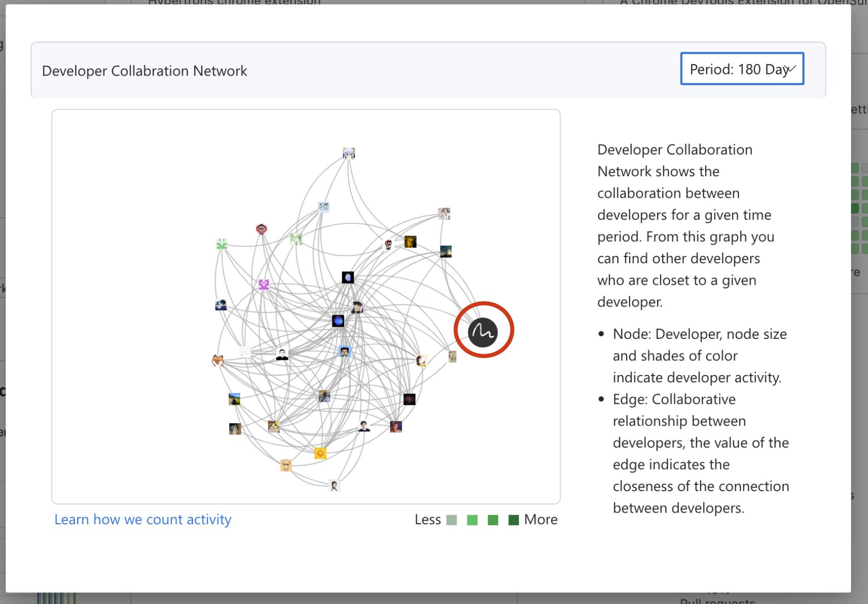Click the darkest green legend swatch near More
The width and height of the screenshot is (868, 604).
coord(514,520)
